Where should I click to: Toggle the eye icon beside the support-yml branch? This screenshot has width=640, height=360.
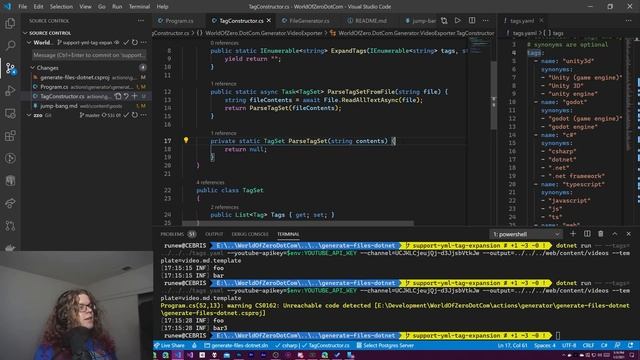click(117, 42)
